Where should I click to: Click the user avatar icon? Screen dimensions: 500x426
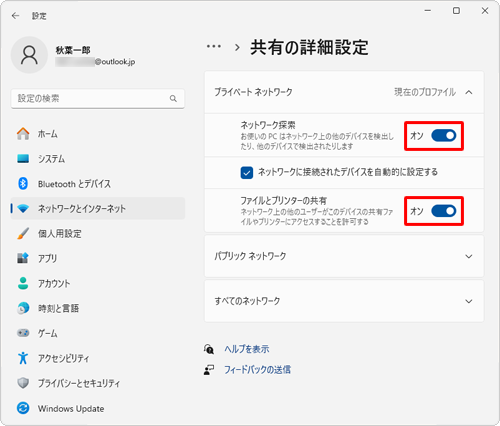[x=29, y=55]
